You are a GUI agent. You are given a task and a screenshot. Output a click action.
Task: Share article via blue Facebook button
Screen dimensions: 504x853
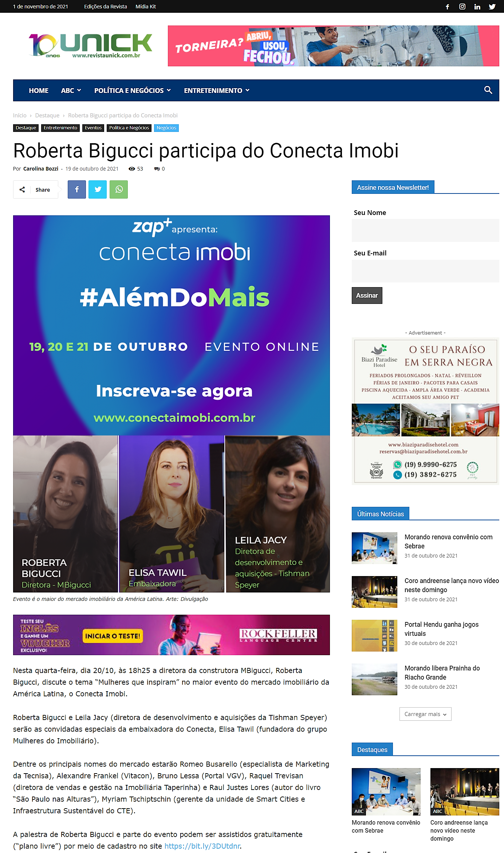pyautogui.click(x=77, y=189)
